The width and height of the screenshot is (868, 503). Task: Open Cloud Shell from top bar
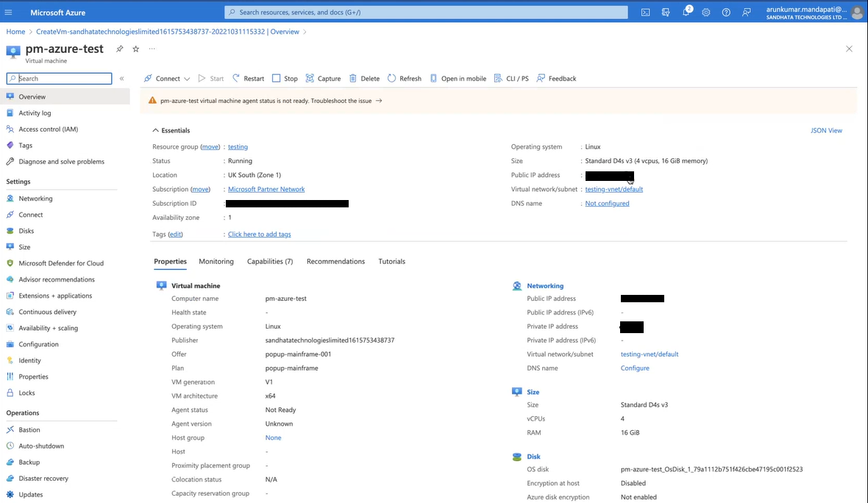pyautogui.click(x=645, y=13)
